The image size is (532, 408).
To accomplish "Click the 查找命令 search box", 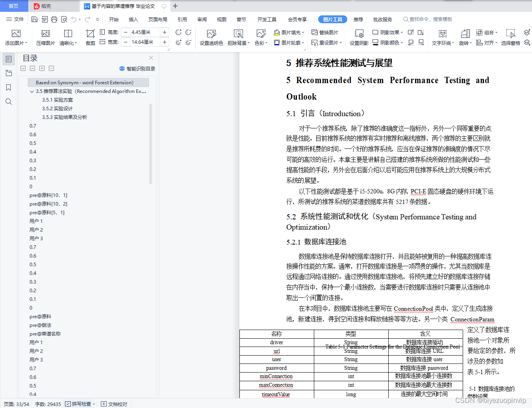I will tap(428, 19).
